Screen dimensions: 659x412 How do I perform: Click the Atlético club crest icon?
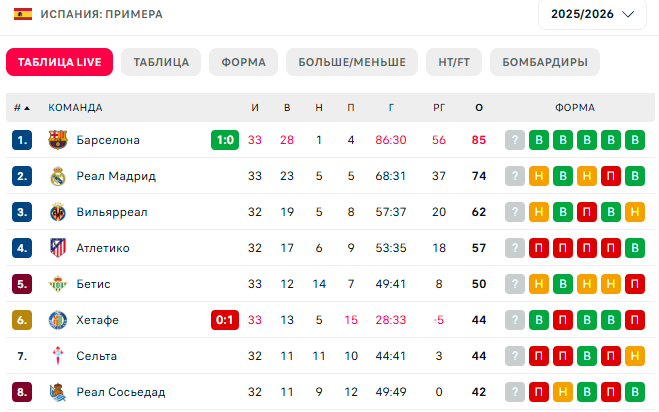pos(58,248)
